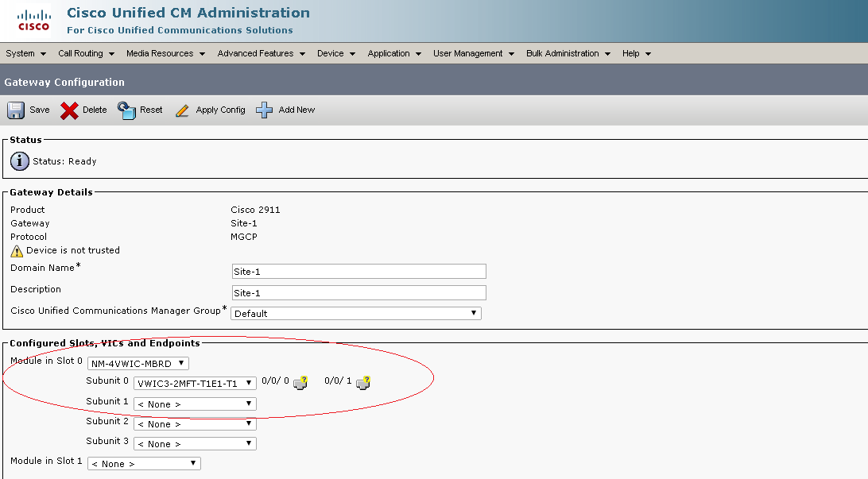868x479 pixels.
Task: Click the Cisco Unified CM Administration title
Action: pos(188,13)
